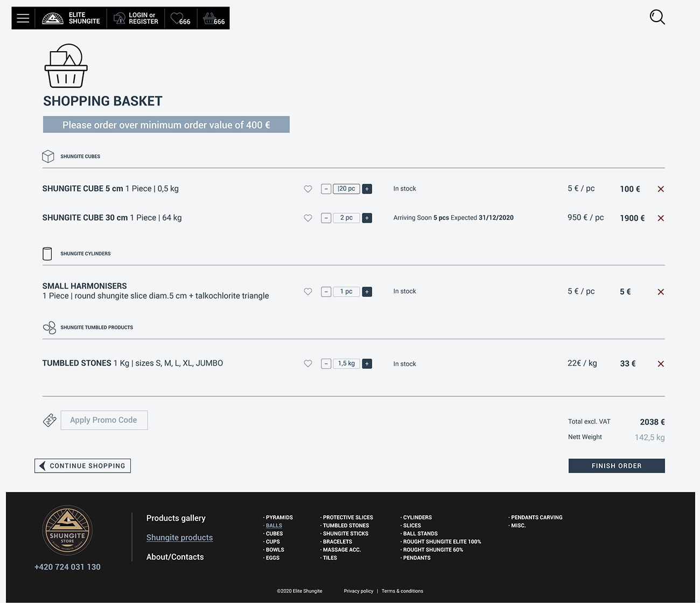Open Products gallery footer menu
This screenshot has height=603, width=700.
(176, 518)
